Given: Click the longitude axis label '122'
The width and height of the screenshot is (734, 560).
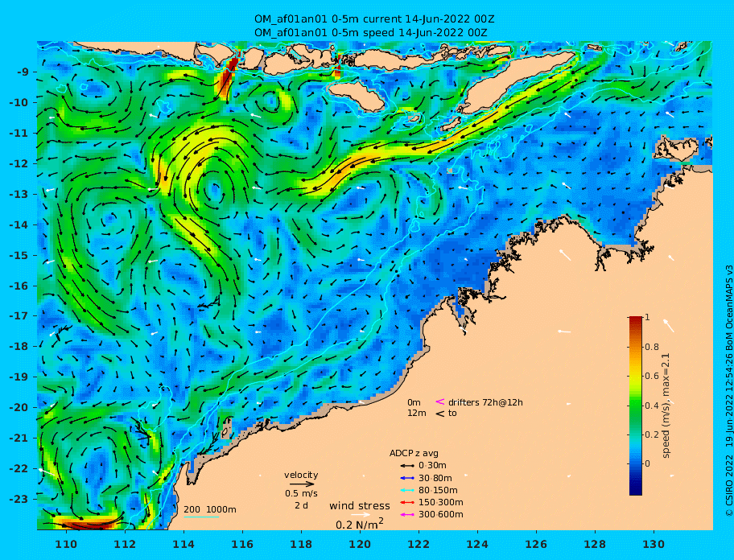Looking at the screenshot, I should [x=419, y=544].
